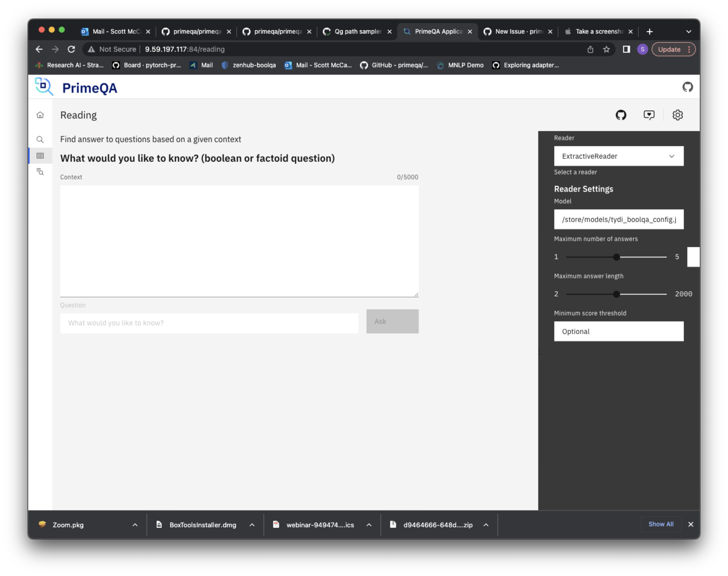Open the question answering sidebar icon
The image size is (728, 576).
40,172
